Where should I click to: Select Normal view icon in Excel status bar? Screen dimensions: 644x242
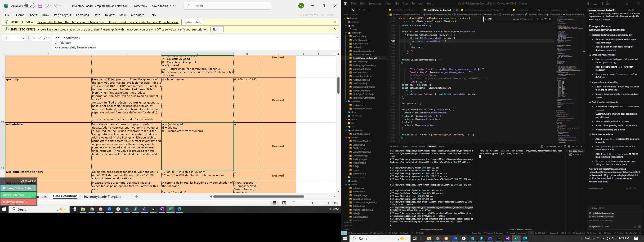pyautogui.click(x=274, y=203)
